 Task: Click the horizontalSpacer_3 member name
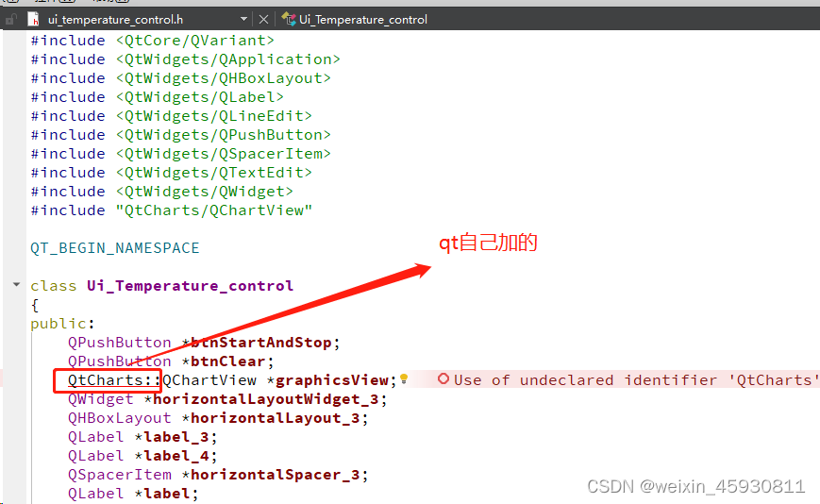point(276,474)
